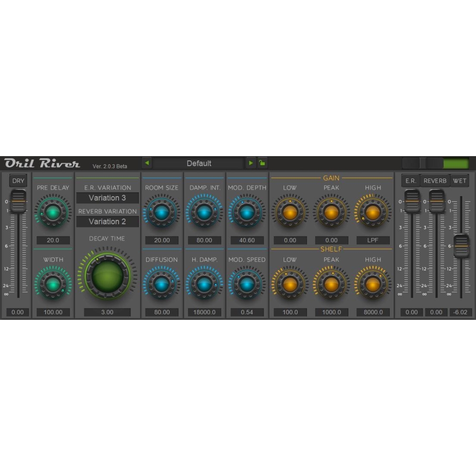Click the Room Size knob
This screenshot has height=476, width=476.
[x=162, y=212]
